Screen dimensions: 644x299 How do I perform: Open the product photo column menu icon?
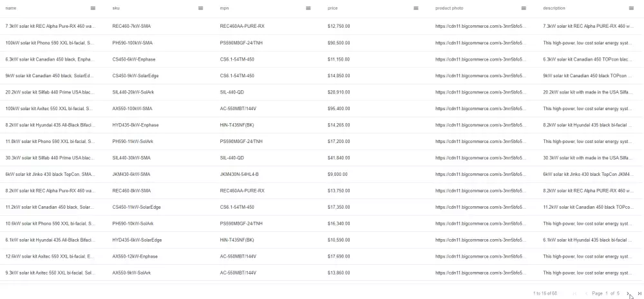point(523,8)
